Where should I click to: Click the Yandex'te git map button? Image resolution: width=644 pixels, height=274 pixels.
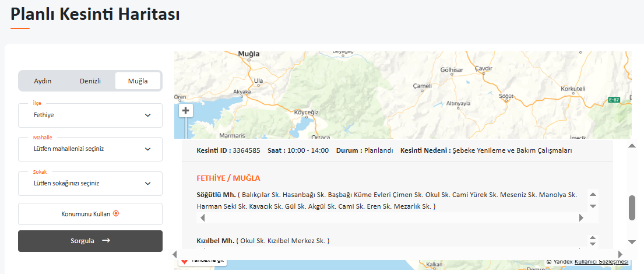pyautogui.click(x=202, y=261)
